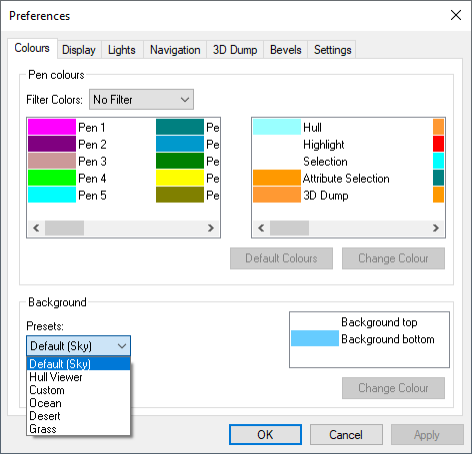
Task: Select the orange 3D Dump swatch
Action: click(x=277, y=195)
